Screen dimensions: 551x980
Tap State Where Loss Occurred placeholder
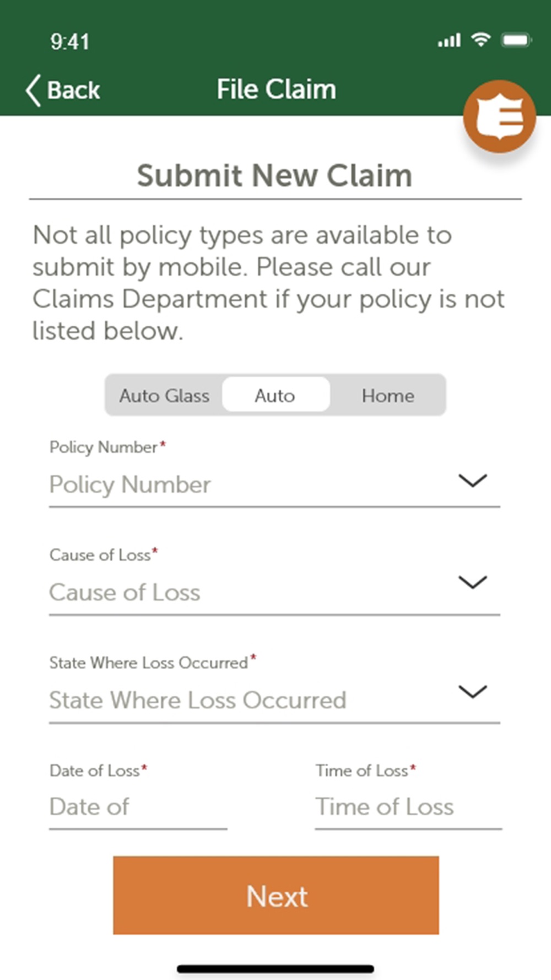198,701
